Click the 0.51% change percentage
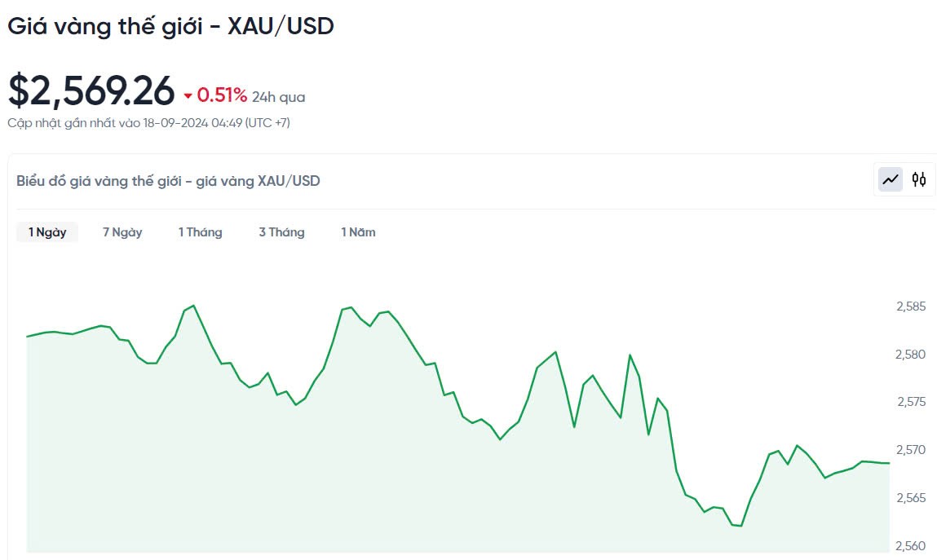 222,95
